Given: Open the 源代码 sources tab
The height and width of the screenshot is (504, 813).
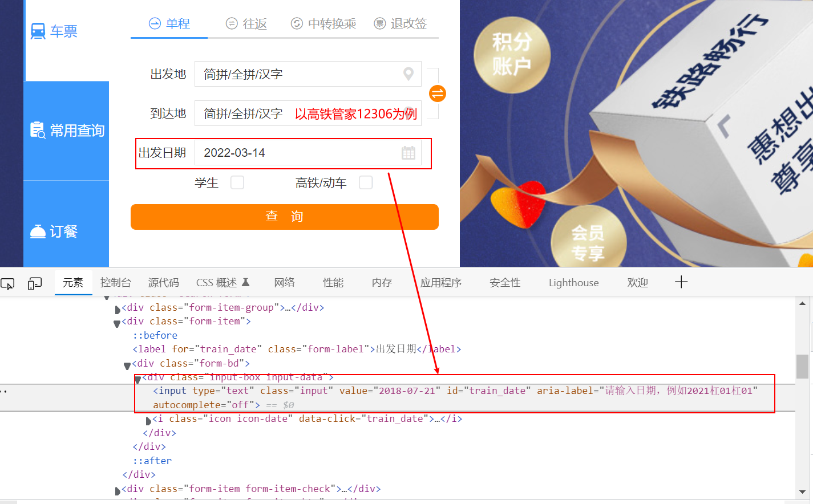Looking at the screenshot, I should point(164,282).
